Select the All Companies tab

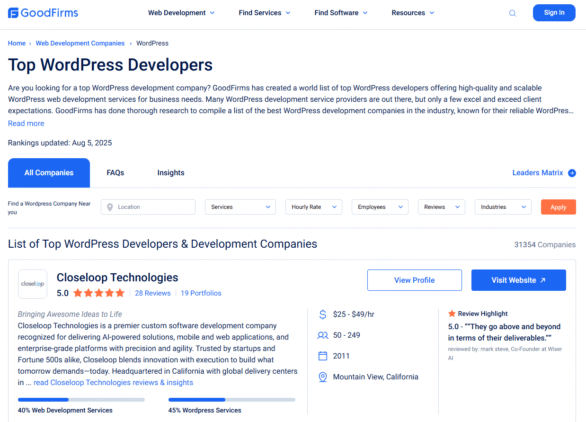point(49,173)
